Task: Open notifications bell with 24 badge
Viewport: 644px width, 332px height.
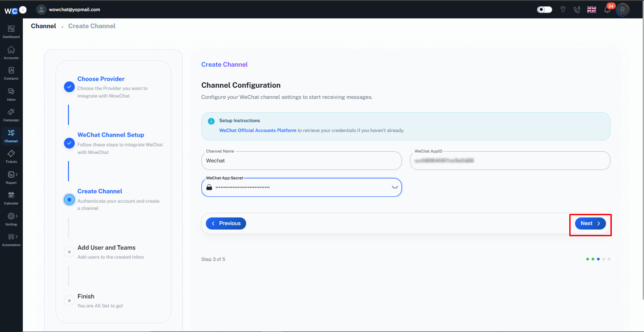Action: [x=607, y=9]
